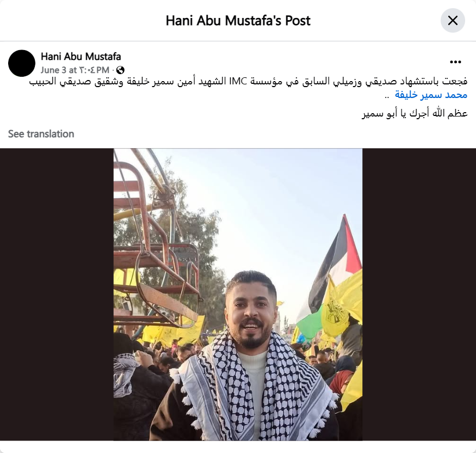Close the post dialog with X

point(453,21)
